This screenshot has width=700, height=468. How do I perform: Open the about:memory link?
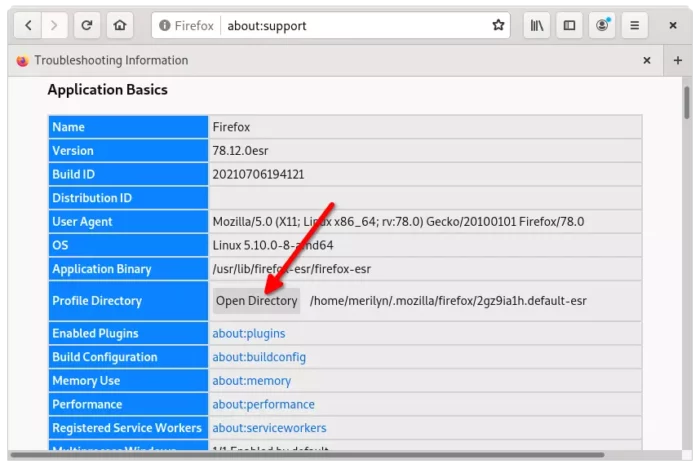(251, 381)
